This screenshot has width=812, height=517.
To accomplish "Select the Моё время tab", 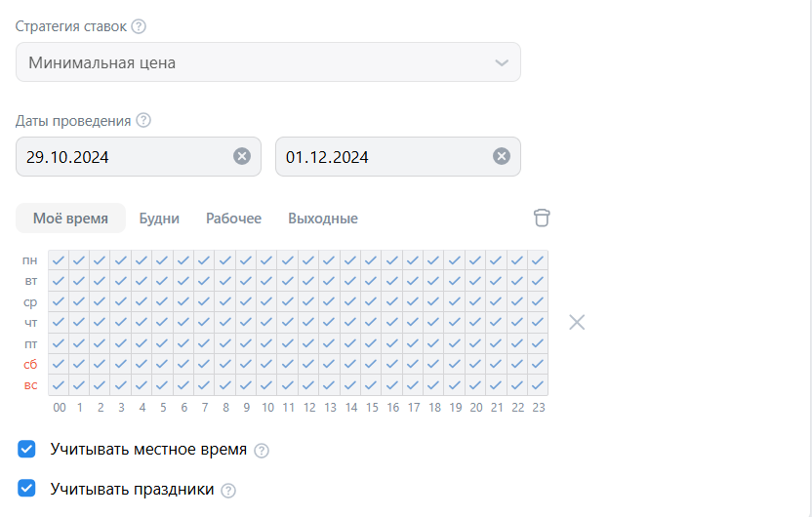I will tap(70, 219).
